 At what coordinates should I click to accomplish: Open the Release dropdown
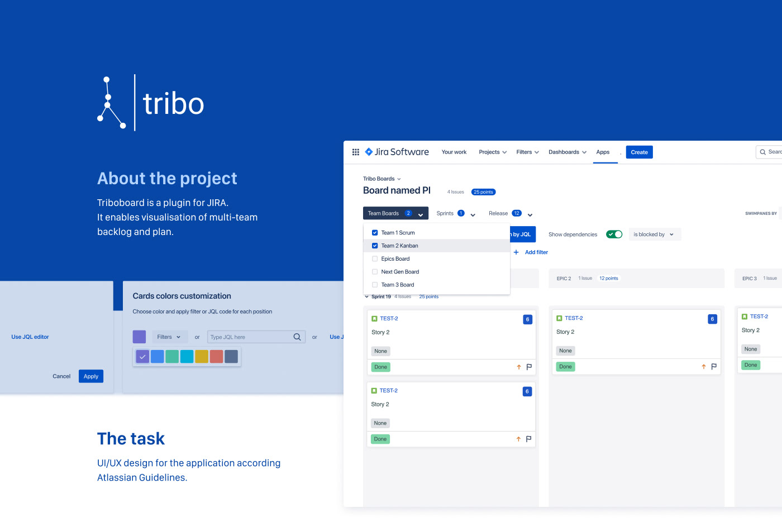tap(511, 214)
